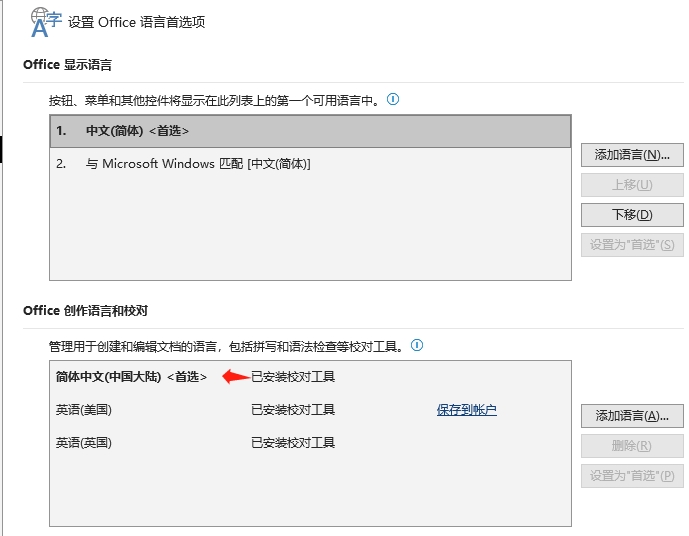The height and width of the screenshot is (536, 689).
Task: Click the Office language preferences globe icon
Action: [46, 22]
